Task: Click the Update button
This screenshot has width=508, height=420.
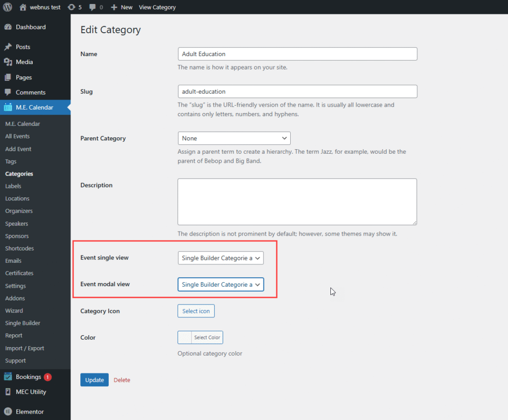Action: coord(94,380)
